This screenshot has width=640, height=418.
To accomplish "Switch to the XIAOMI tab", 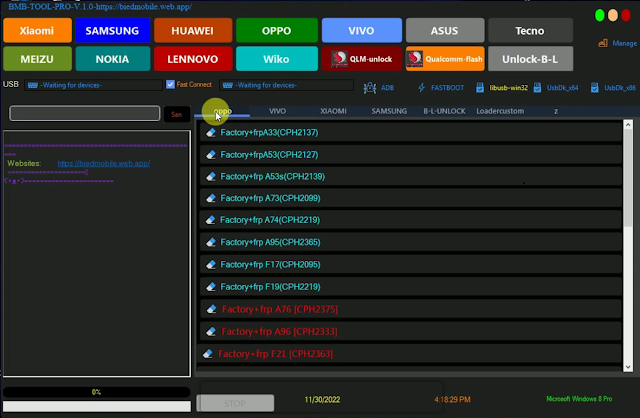I will [x=333, y=111].
